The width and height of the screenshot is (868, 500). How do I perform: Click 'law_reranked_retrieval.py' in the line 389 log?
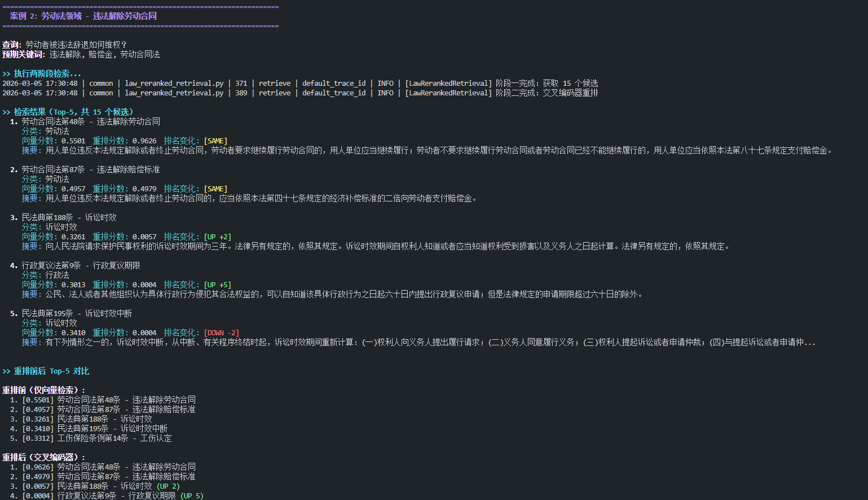click(174, 93)
